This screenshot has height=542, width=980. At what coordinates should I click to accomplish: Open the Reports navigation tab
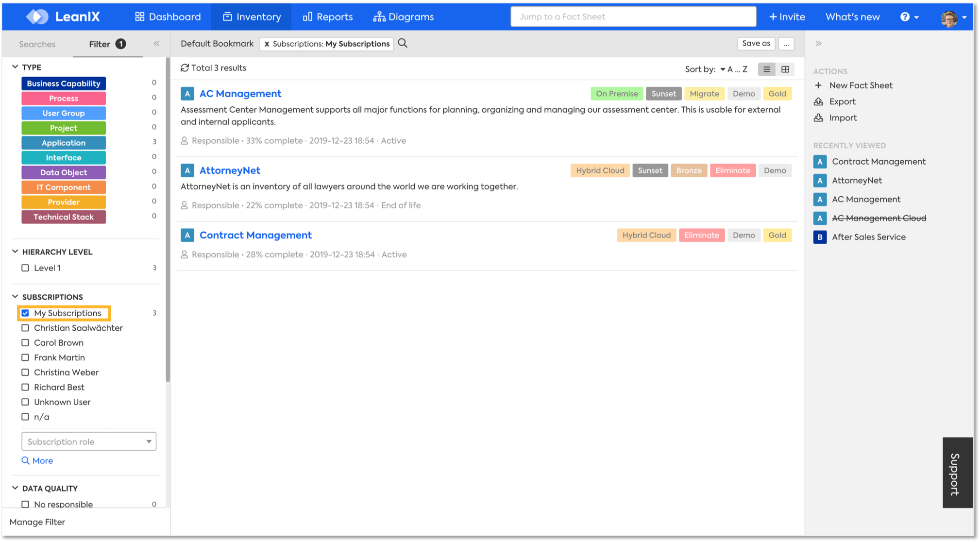327,17
